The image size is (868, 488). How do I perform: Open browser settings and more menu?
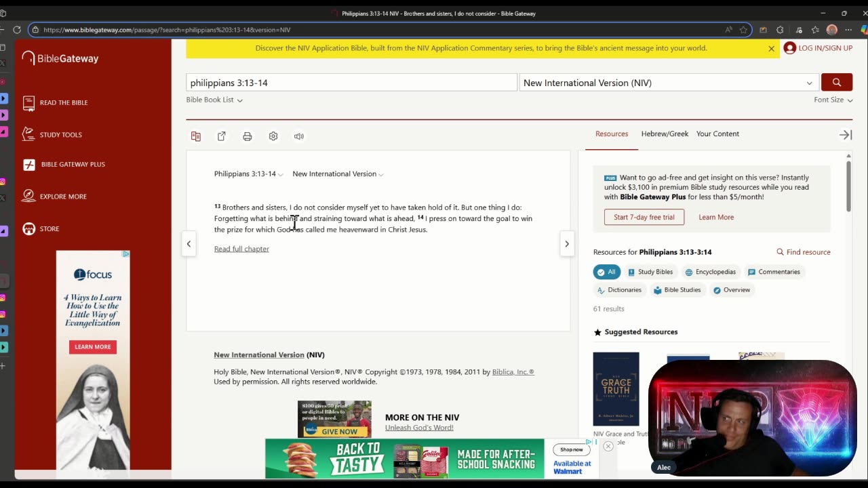coord(848,30)
